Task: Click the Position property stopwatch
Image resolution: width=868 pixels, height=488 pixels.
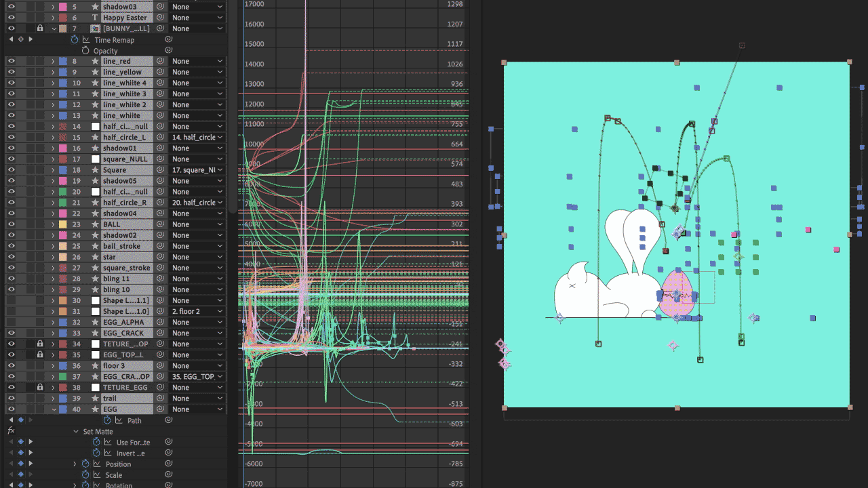Action: (85, 464)
